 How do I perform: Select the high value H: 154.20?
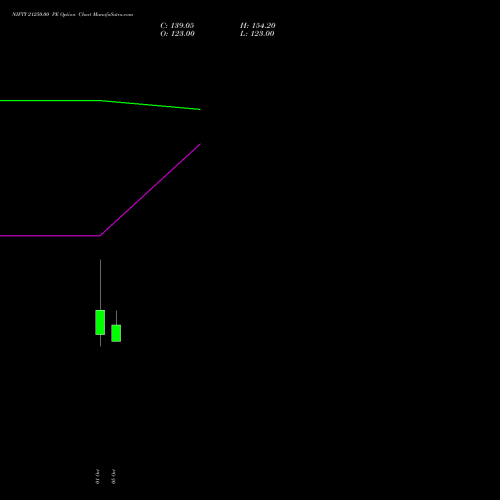258,26
